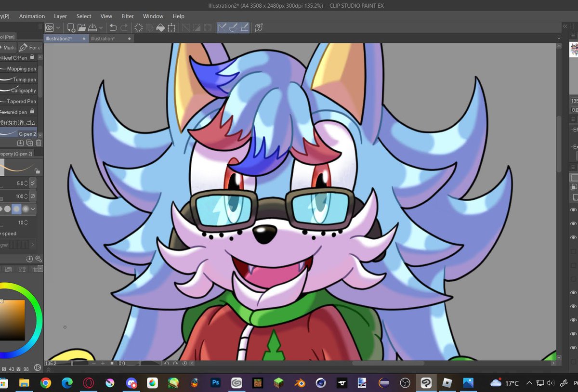Toggle snap to grid

click(x=244, y=28)
